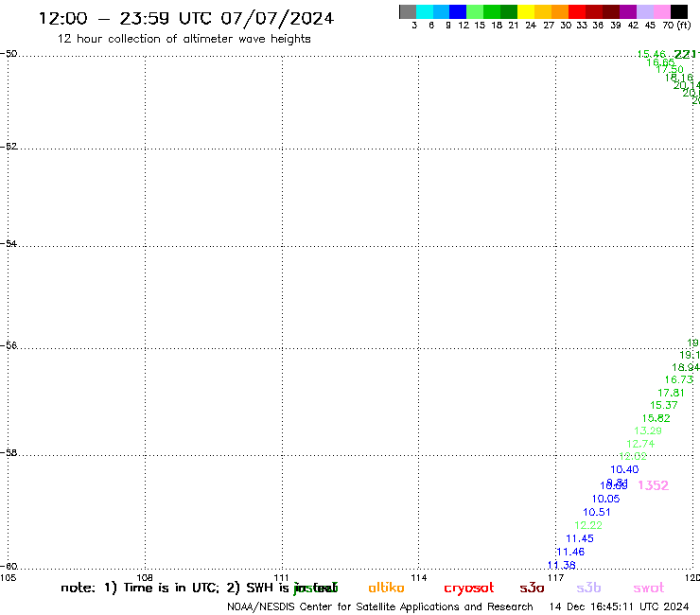Click the 17.81 wave height value
The height and width of the screenshot is (615, 700).
click(671, 393)
